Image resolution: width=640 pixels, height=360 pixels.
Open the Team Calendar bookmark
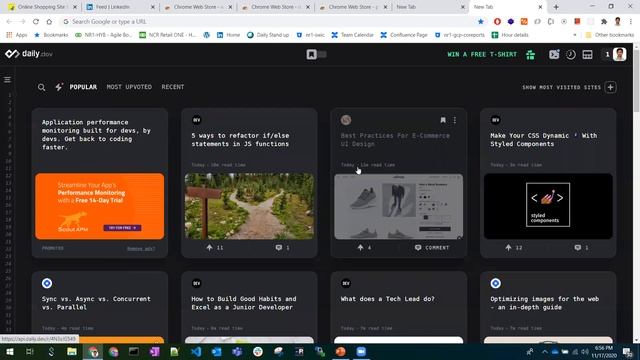[x=352, y=35]
